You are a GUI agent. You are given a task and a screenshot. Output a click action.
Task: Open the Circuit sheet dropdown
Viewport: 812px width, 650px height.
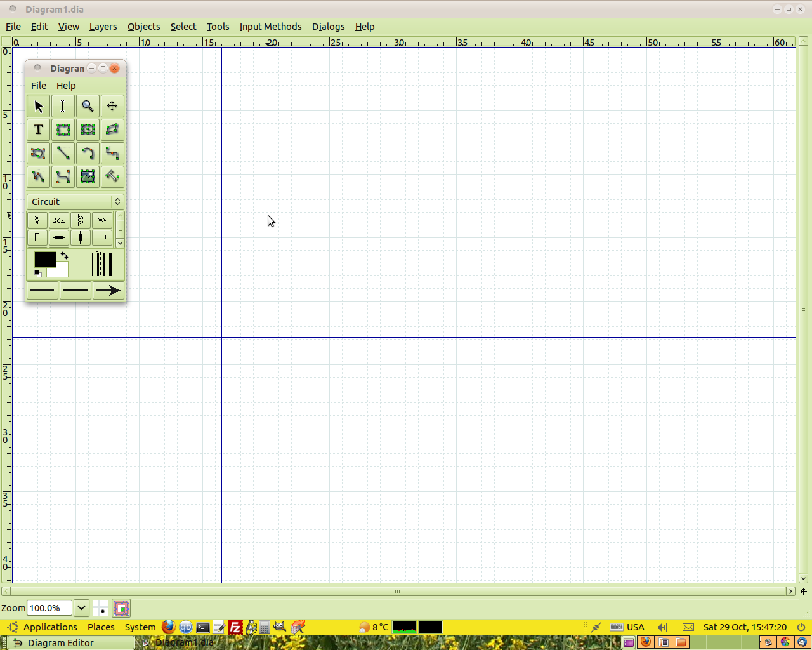(75, 202)
